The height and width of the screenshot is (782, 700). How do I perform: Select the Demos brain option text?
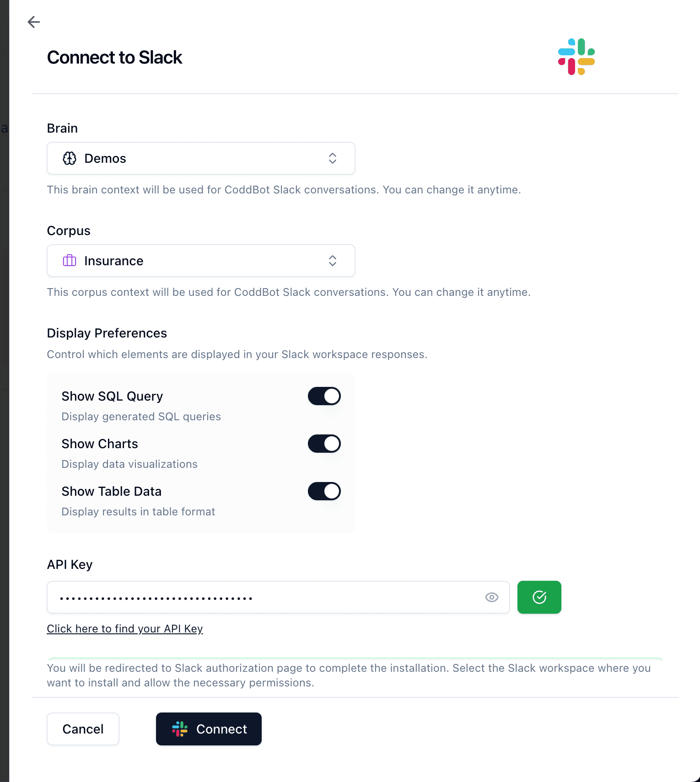(x=105, y=158)
